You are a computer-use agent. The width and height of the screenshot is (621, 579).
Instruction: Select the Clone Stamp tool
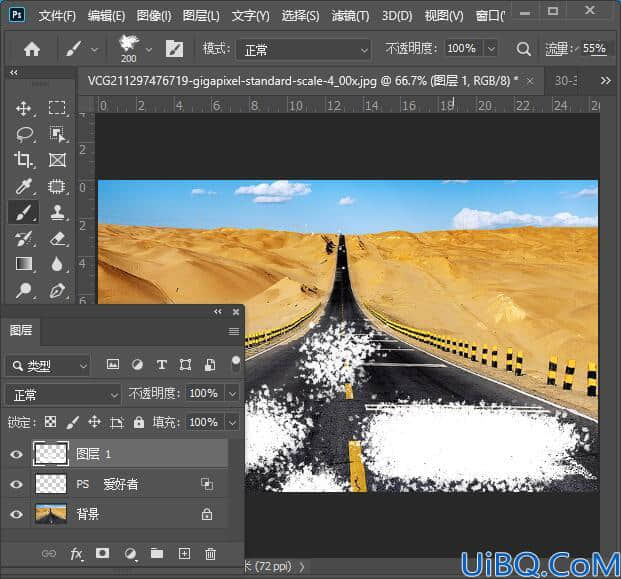tap(57, 212)
